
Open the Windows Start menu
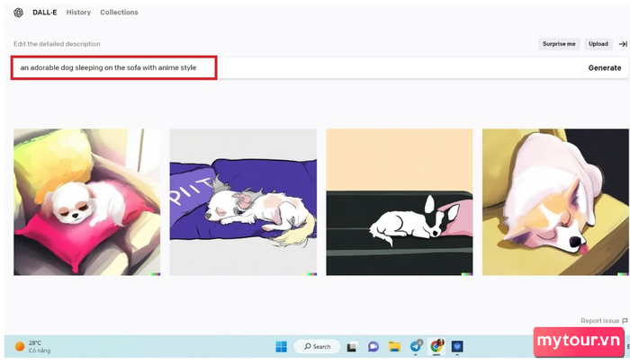(x=281, y=346)
